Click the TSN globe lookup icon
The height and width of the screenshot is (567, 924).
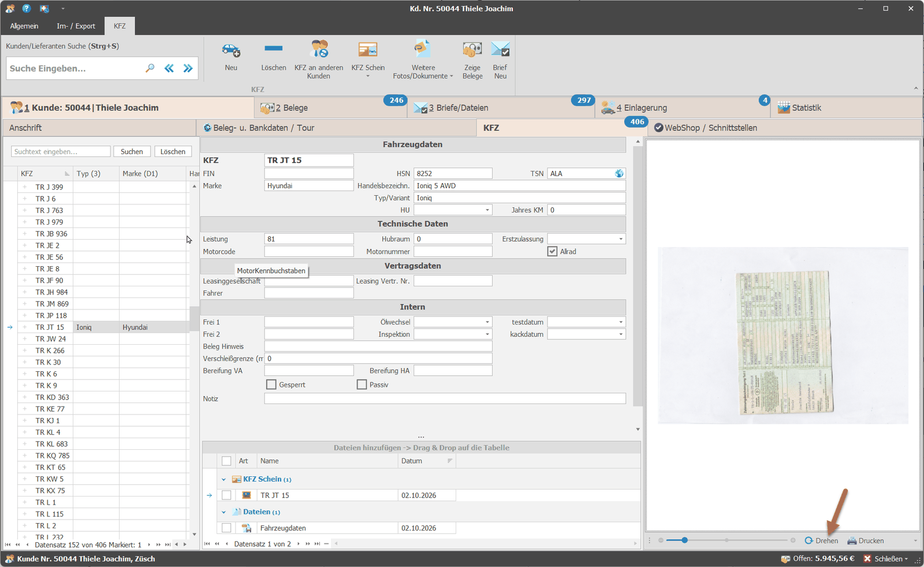click(619, 173)
